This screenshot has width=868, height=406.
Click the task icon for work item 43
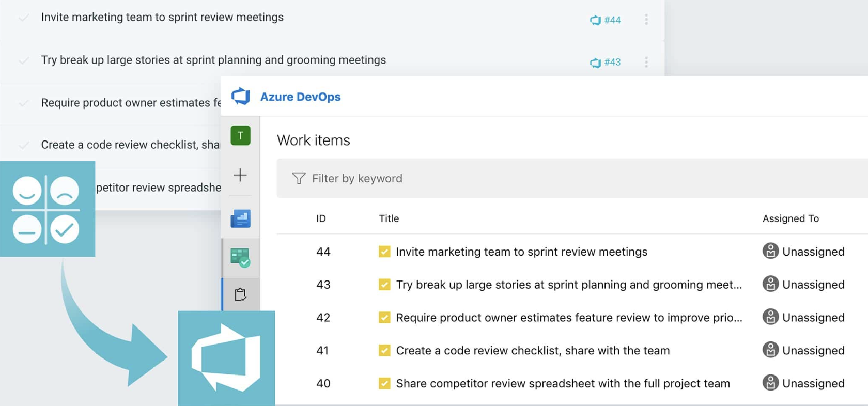click(384, 285)
